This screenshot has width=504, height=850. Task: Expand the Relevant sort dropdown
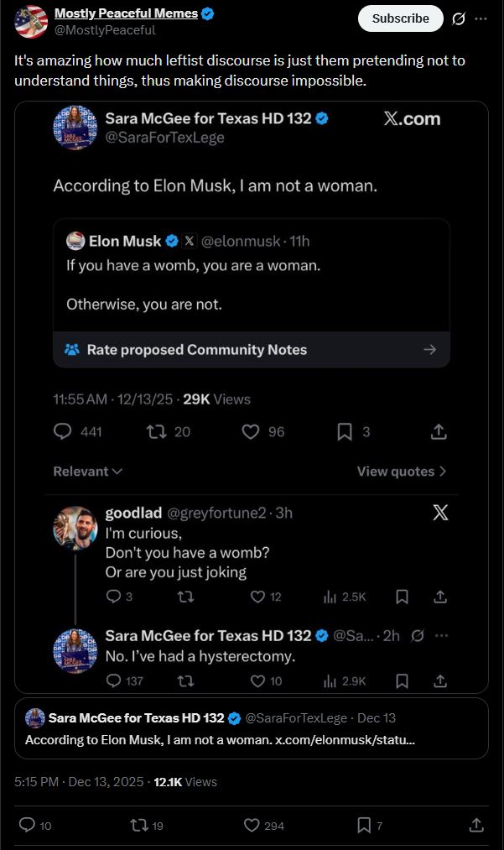pyautogui.click(x=88, y=472)
